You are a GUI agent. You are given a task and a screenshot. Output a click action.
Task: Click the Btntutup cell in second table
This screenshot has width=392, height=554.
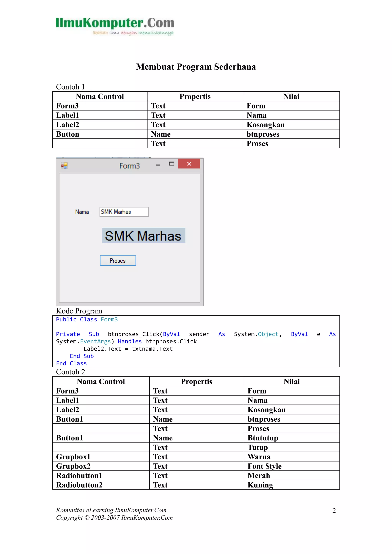263,438
